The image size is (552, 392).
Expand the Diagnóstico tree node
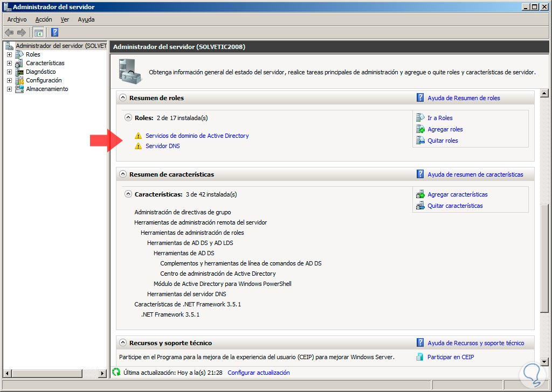(x=10, y=72)
